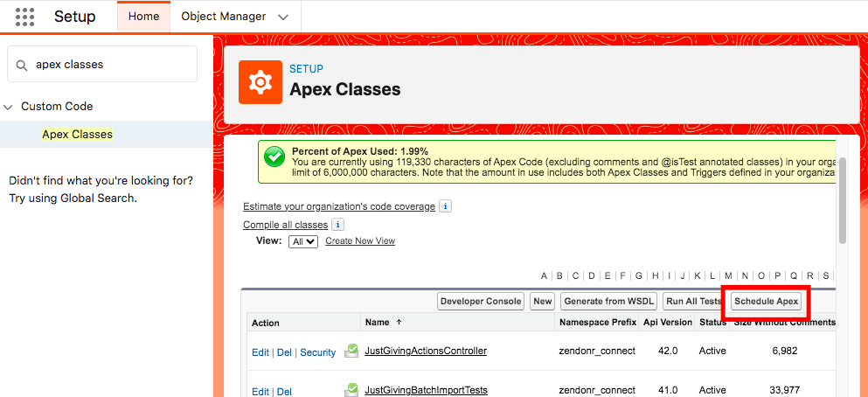Collapse the Custom Code section
The image size is (868, 397).
pos(8,107)
